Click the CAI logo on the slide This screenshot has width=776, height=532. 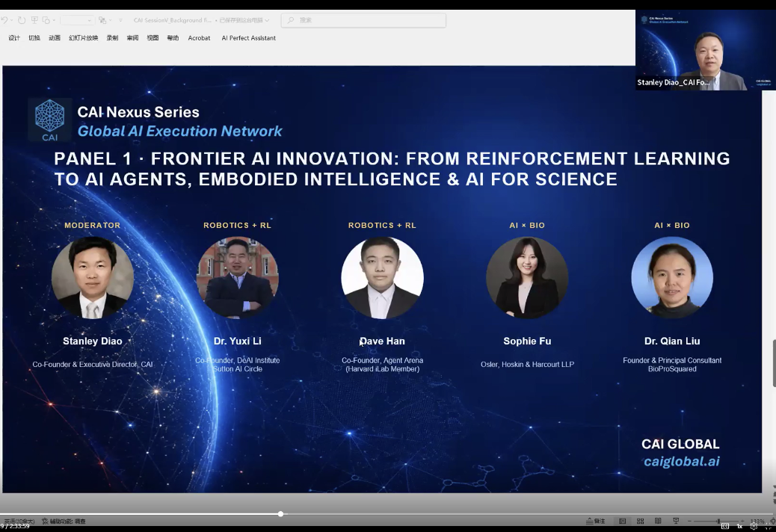pyautogui.click(x=49, y=120)
